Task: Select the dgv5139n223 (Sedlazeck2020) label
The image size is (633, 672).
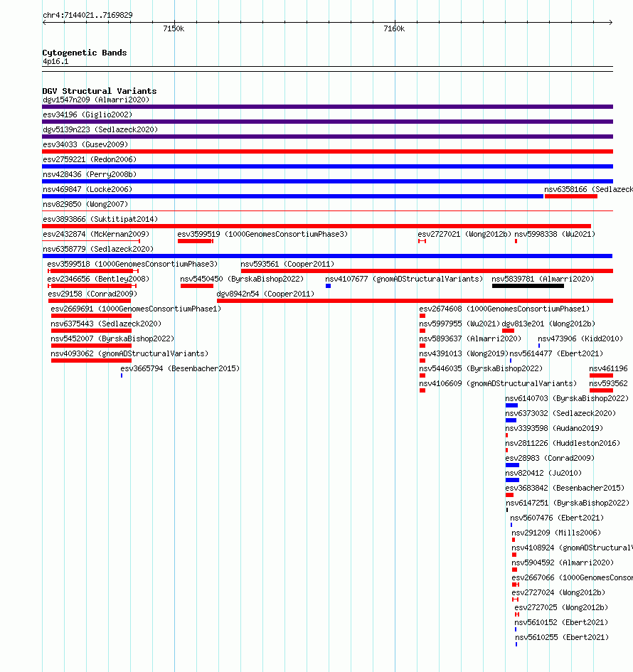Action: point(100,130)
